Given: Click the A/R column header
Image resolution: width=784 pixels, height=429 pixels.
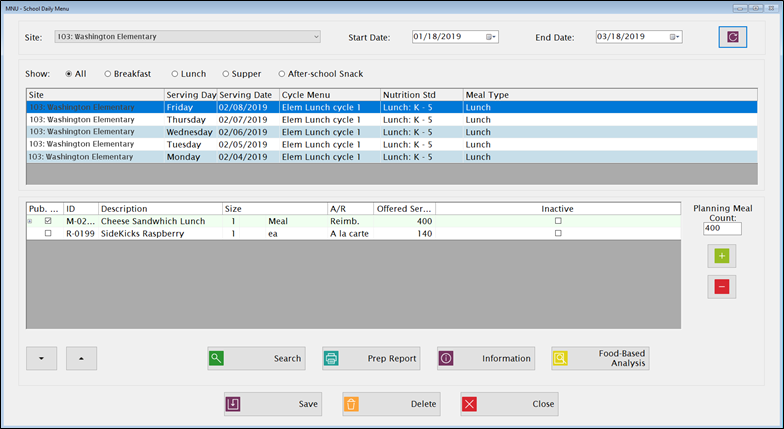Looking at the screenshot, I should tap(350, 208).
